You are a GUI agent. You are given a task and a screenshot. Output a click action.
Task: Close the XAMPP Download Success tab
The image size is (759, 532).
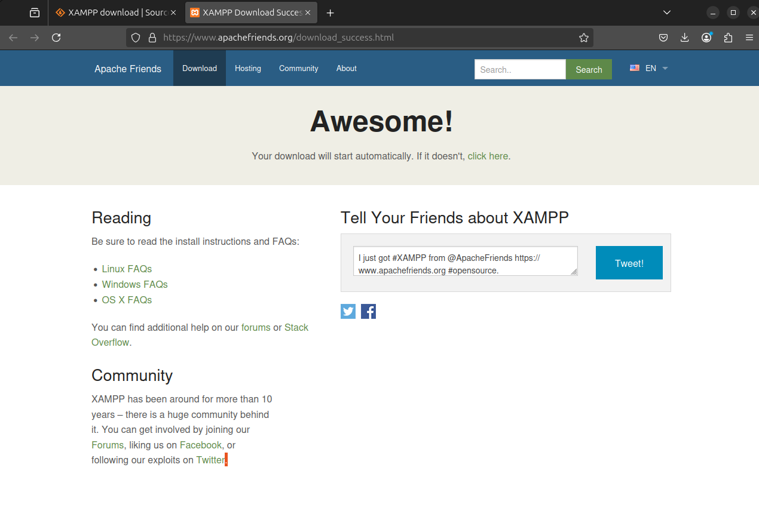click(308, 13)
